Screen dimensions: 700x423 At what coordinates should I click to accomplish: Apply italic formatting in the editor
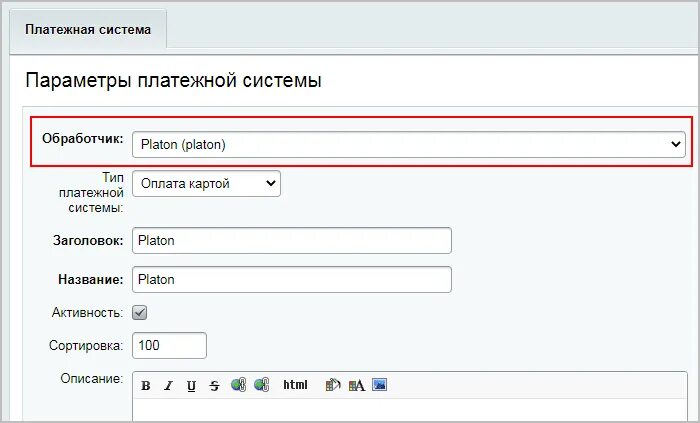click(x=168, y=386)
